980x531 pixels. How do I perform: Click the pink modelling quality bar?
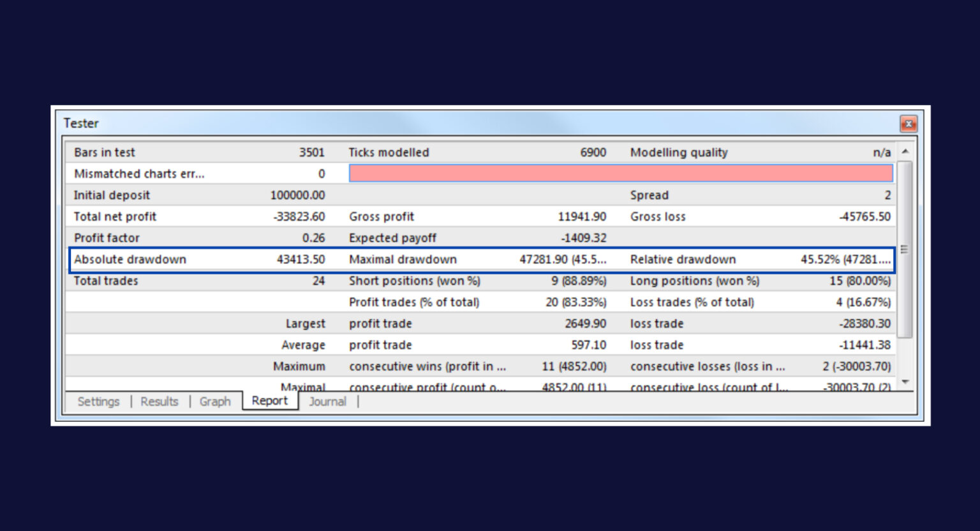tap(621, 174)
